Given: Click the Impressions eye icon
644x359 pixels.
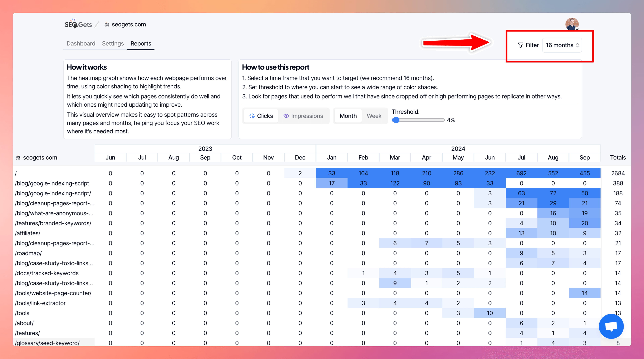Looking at the screenshot, I should coord(286,116).
